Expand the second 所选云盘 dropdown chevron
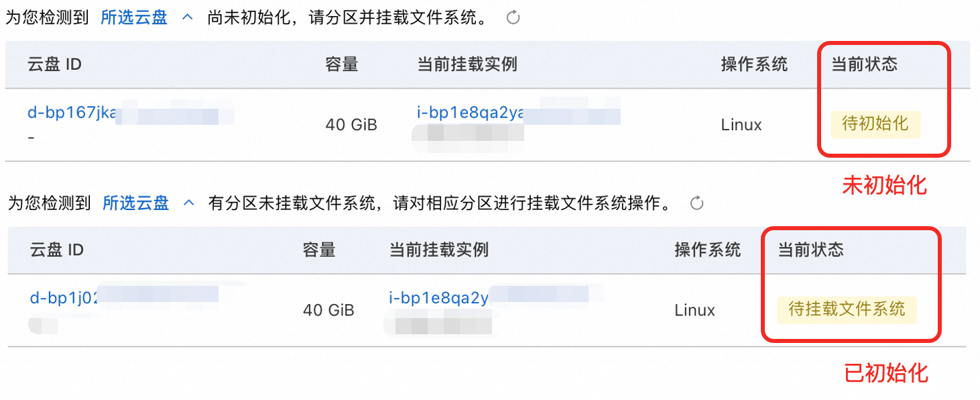 coord(189,203)
